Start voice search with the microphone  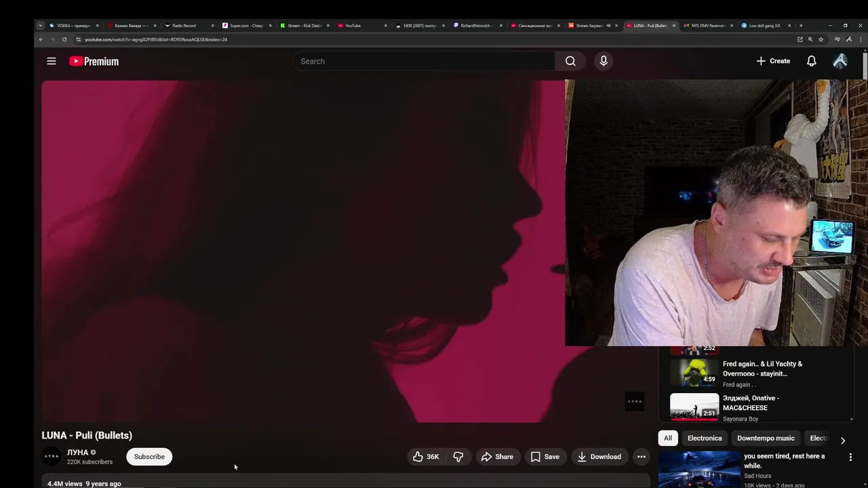point(604,61)
